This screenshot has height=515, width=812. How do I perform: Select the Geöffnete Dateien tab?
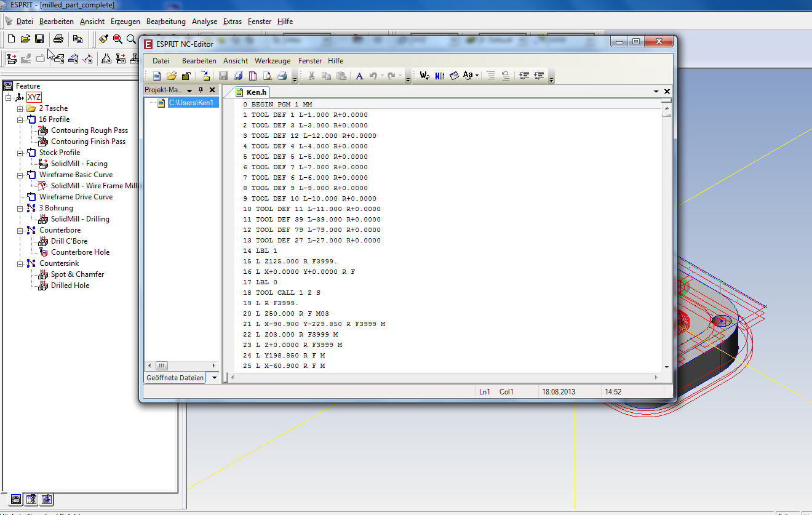tap(175, 378)
